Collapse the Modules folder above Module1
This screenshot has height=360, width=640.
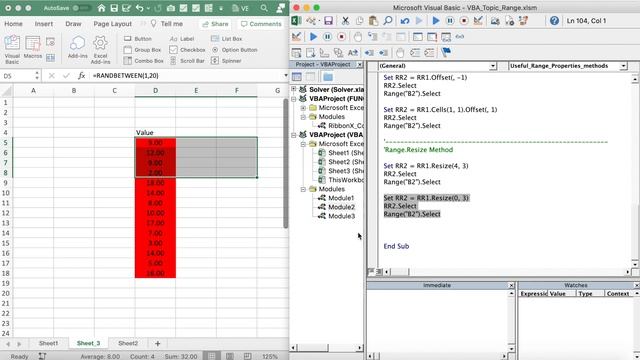(303, 189)
